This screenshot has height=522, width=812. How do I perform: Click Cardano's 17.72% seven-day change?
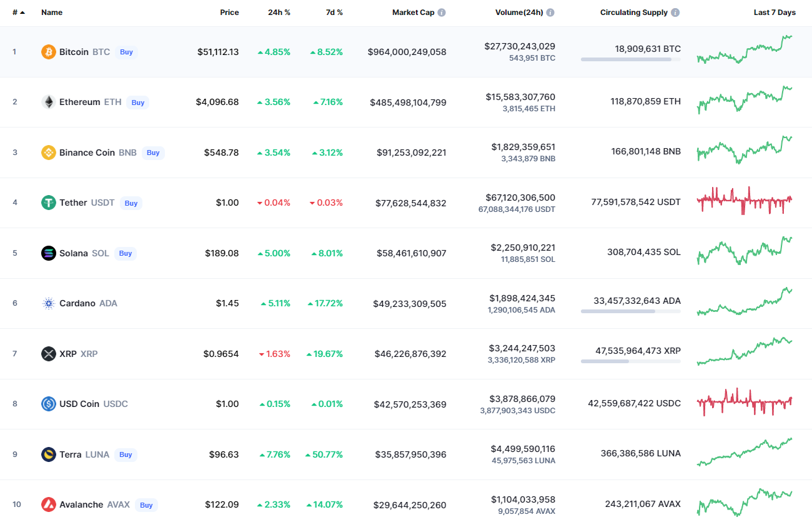(325, 303)
